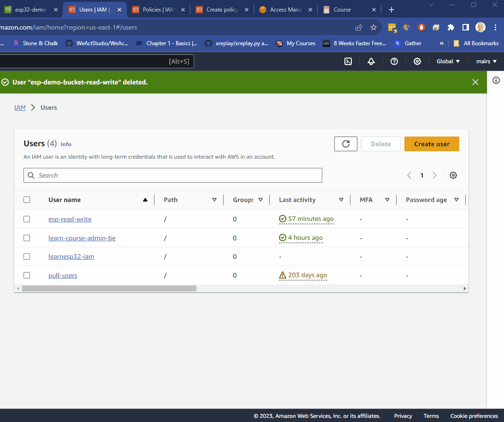
Task: Click the adblock hand icon
Action: [x=421, y=27]
